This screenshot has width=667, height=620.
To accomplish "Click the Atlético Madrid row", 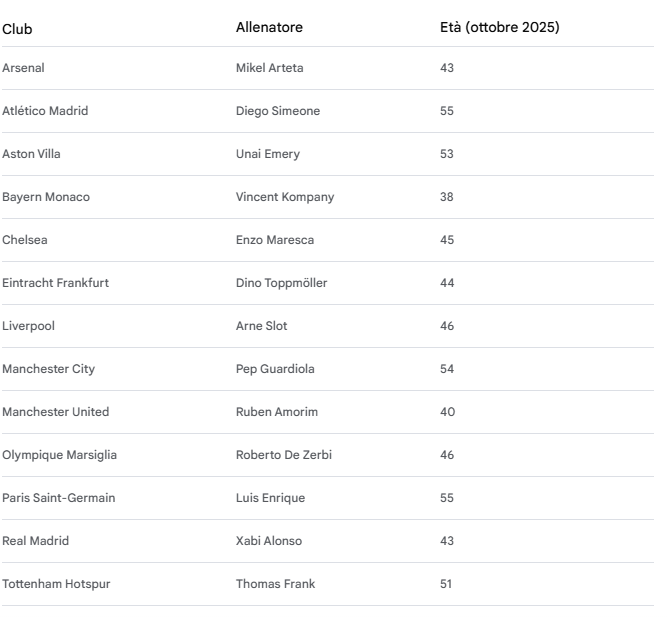I will (x=45, y=111).
